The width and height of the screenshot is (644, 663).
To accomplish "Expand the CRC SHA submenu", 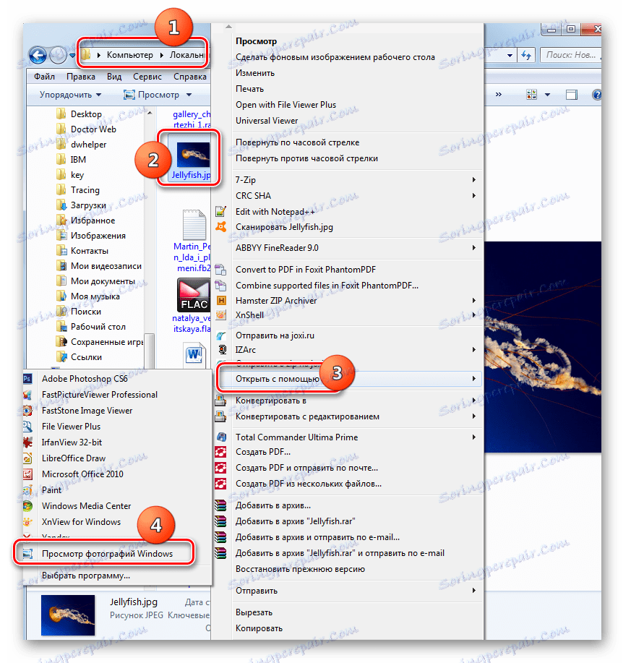I will [x=473, y=196].
